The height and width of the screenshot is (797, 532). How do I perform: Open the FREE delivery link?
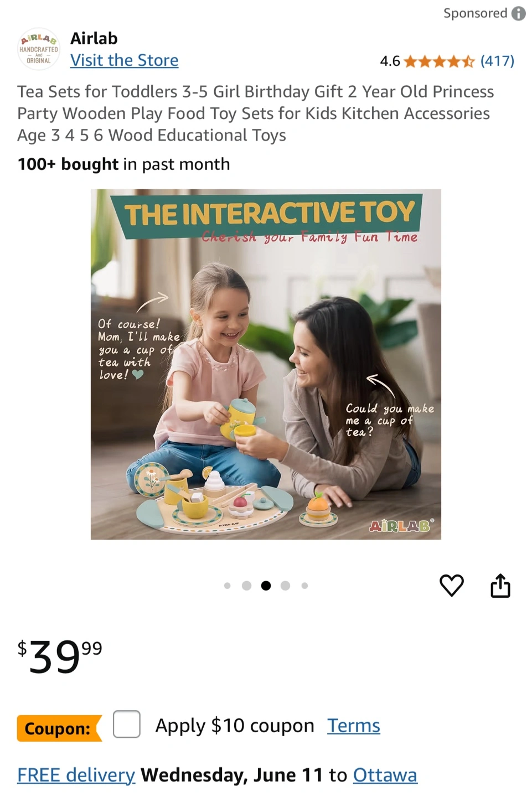pos(76,775)
